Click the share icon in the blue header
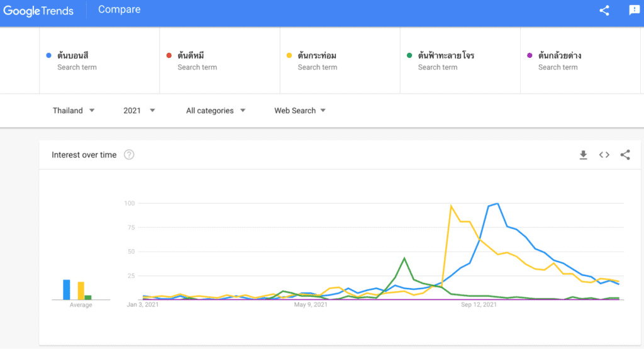 click(604, 10)
